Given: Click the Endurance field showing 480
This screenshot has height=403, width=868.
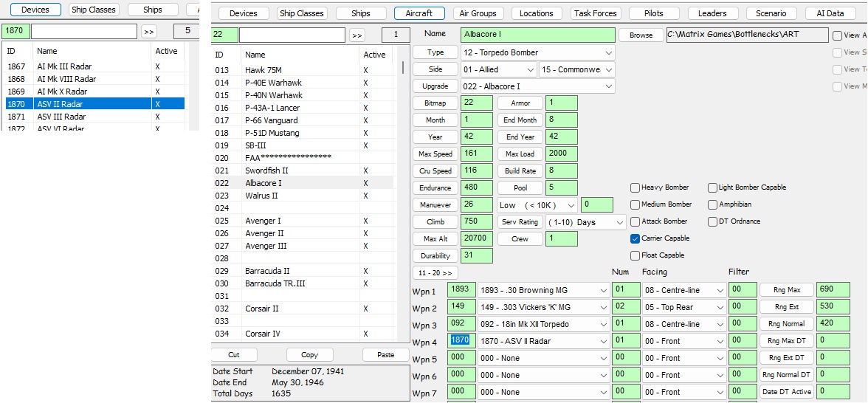Looking at the screenshot, I should tap(477, 188).
